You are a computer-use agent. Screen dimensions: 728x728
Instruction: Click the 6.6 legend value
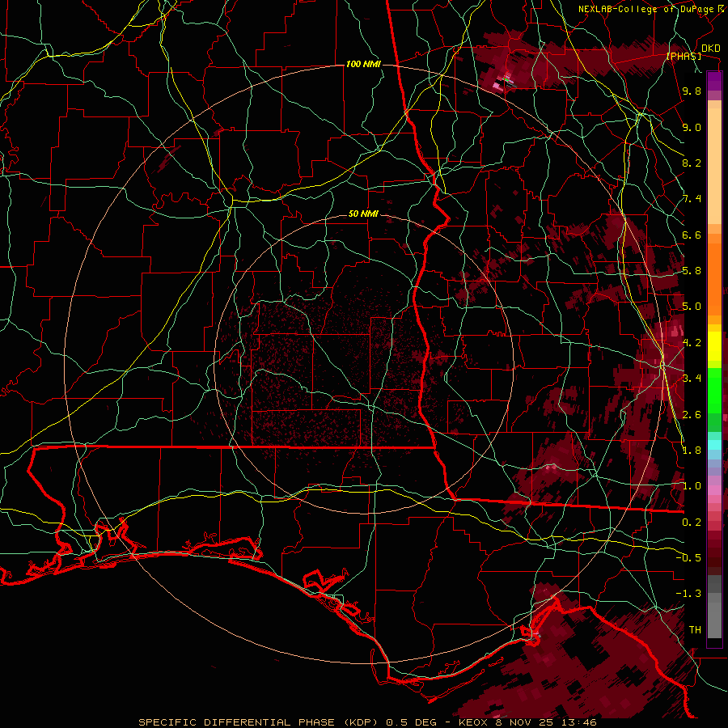coord(692,235)
